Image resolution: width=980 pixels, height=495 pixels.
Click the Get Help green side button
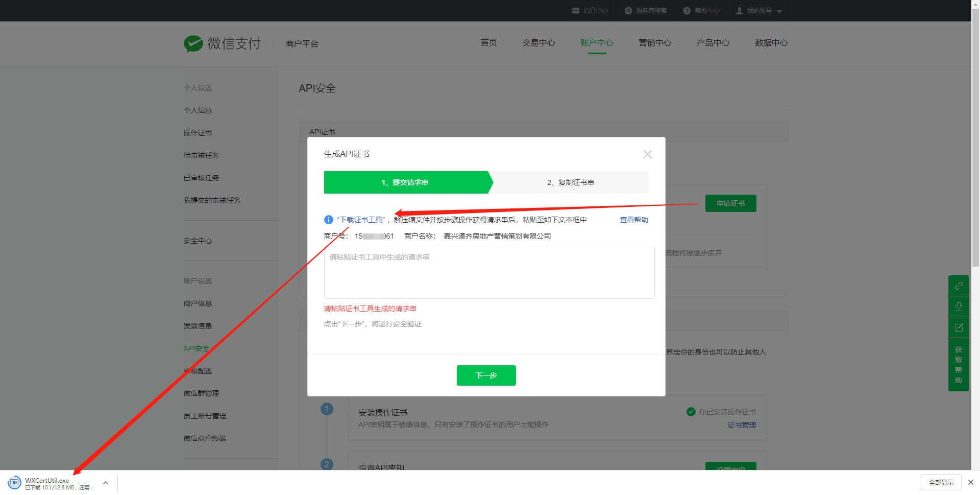tap(959, 365)
